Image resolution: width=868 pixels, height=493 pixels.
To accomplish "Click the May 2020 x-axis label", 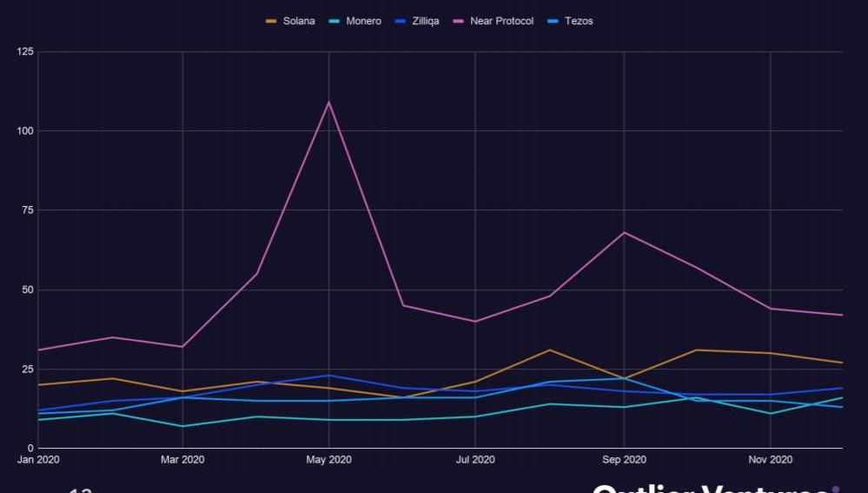I will pos(328,460).
